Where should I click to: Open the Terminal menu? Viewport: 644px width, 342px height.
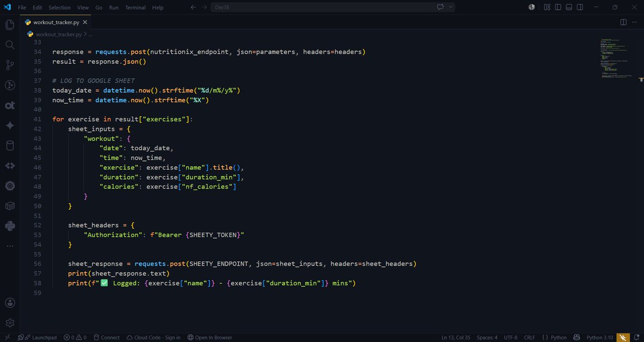[x=135, y=8]
